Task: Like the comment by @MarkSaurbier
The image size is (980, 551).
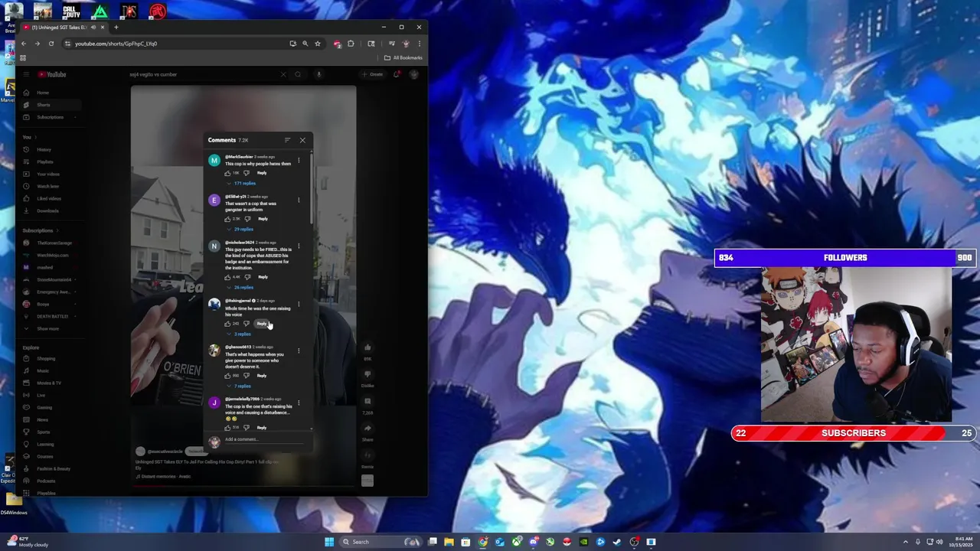Action: coord(227,173)
